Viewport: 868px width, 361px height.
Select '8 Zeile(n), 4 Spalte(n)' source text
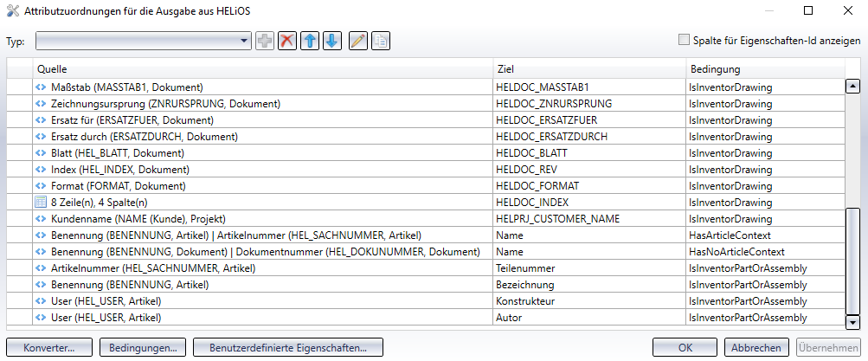tap(100, 202)
